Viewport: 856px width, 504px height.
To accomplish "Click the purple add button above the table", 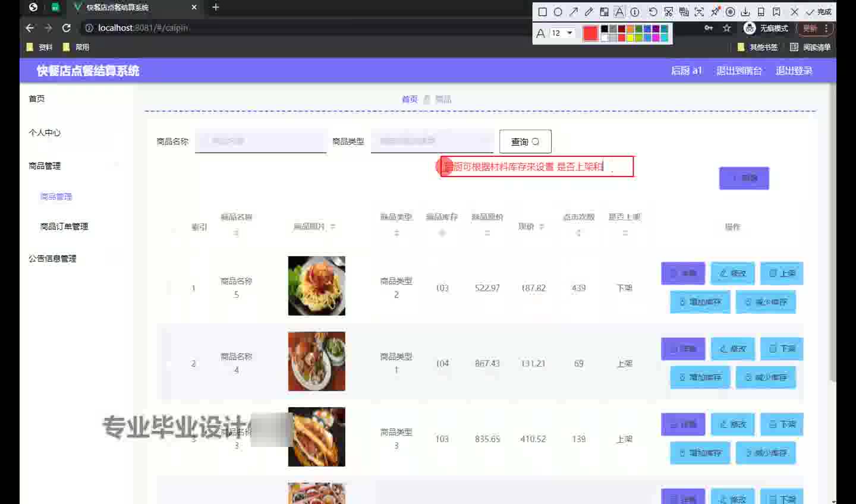I will [x=744, y=178].
